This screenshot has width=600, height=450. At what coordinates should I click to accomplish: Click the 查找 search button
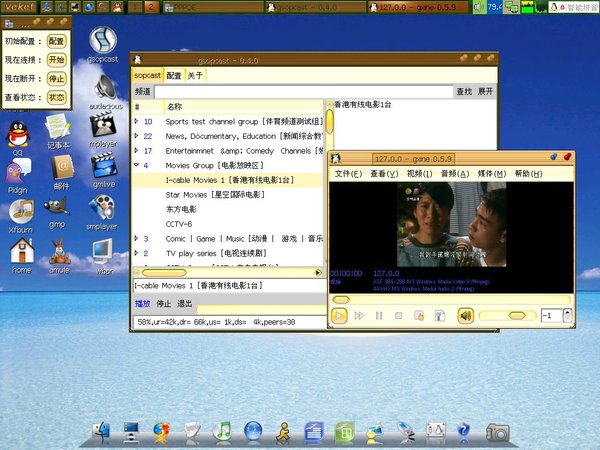tap(464, 91)
